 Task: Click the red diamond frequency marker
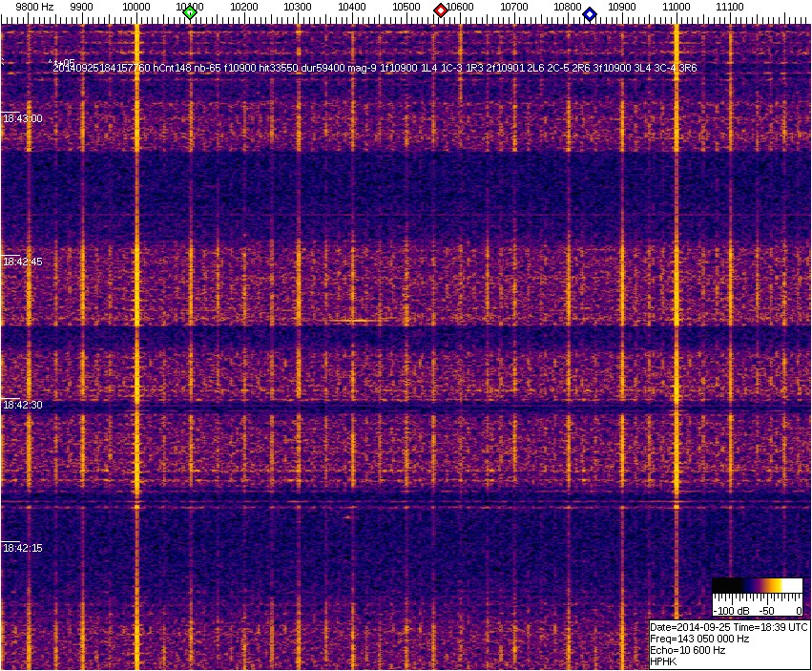click(x=441, y=10)
